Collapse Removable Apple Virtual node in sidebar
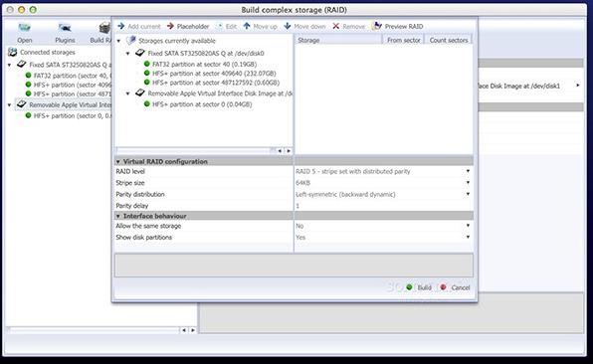Image resolution: width=593 pixels, height=364 pixels. 10,105
